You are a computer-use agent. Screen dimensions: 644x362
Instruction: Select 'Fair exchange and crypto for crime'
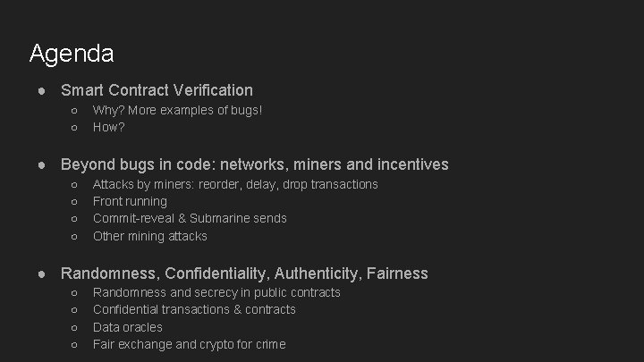coord(190,344)
